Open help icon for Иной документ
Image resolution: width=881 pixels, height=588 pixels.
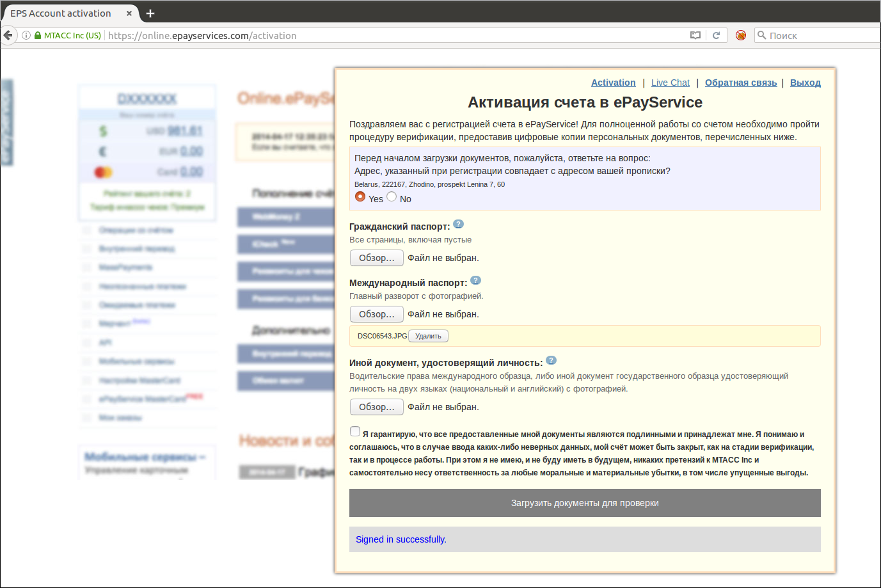pyautogui.click(x=551, y=360)
